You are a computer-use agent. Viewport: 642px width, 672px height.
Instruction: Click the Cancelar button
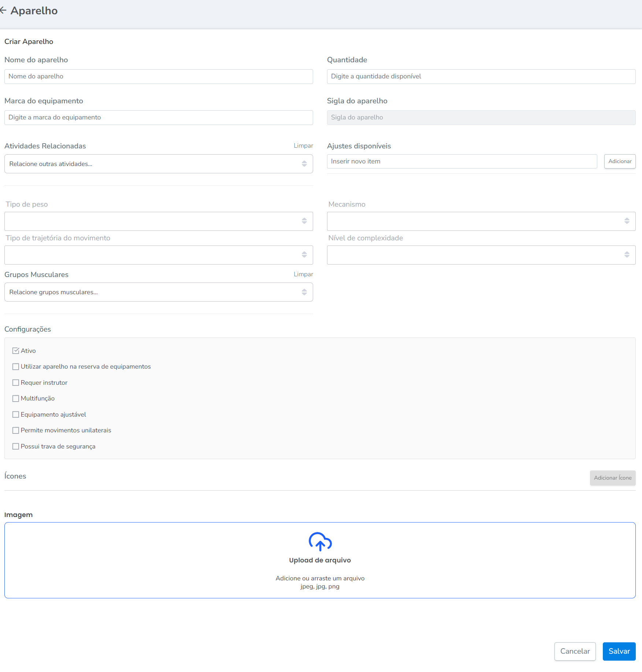coord(575,651)
